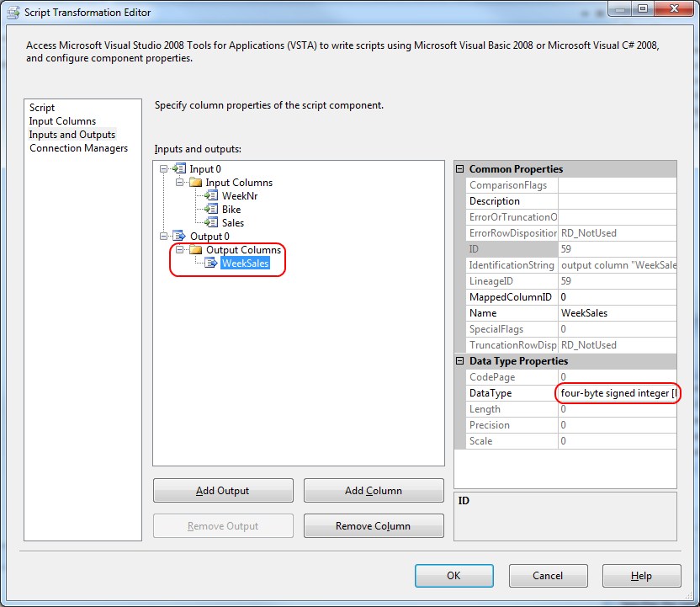The height and width of the screenshot is (607, 700).
Task: Click the Add Output button
Action: (222, 490)
